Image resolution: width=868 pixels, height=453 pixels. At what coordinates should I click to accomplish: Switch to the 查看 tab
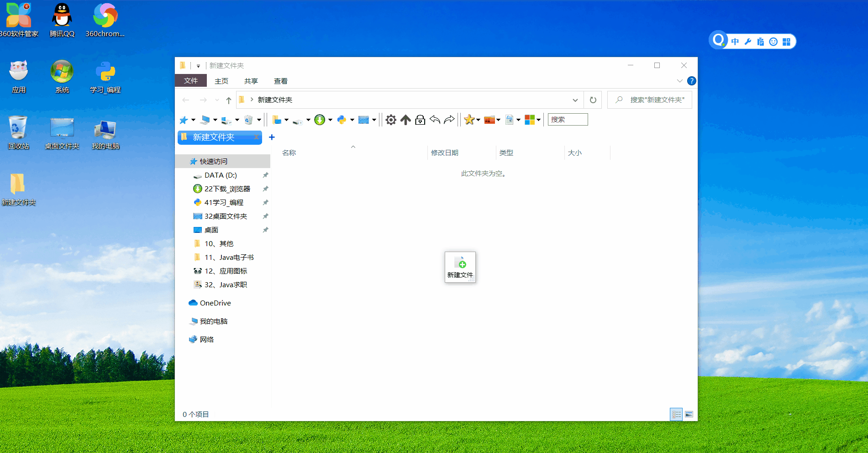(x=280, y=81)
